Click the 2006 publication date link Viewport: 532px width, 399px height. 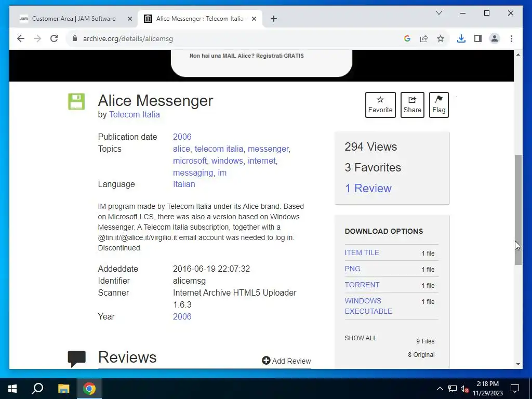[182, 137]
